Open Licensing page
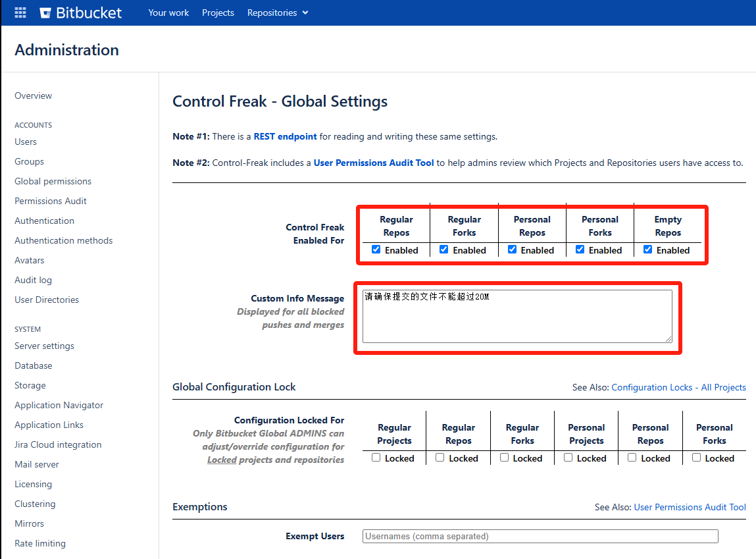 pos(34,484)
